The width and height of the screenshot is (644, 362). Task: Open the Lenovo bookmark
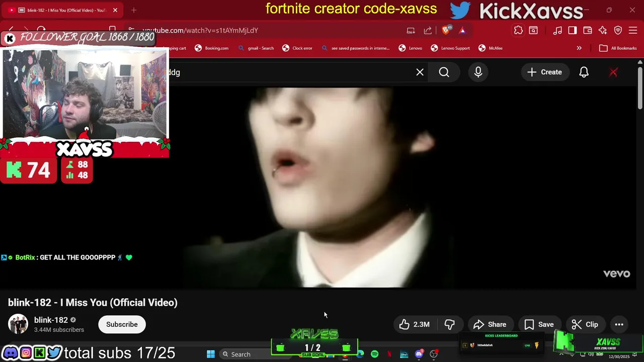(411, 48)
